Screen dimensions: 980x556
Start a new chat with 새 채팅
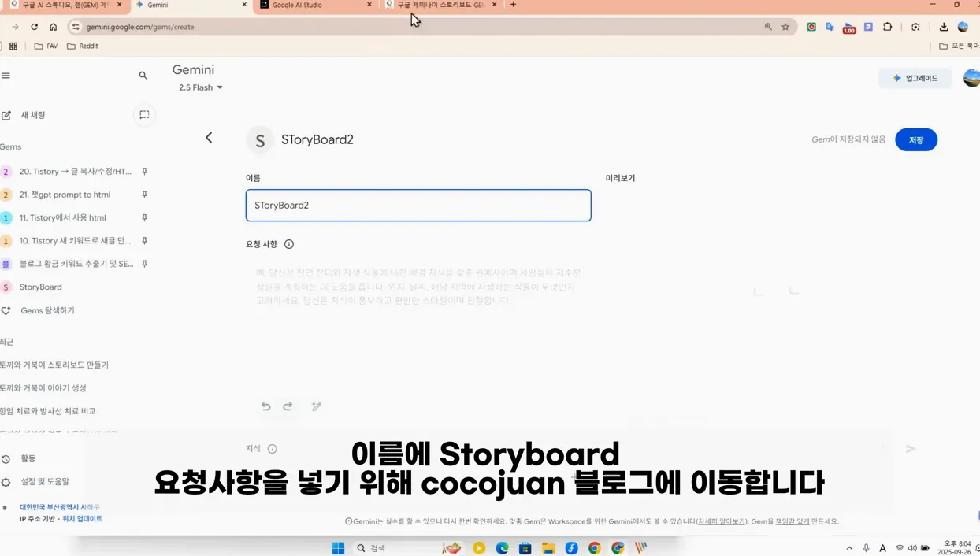click(x=24, y=115)
